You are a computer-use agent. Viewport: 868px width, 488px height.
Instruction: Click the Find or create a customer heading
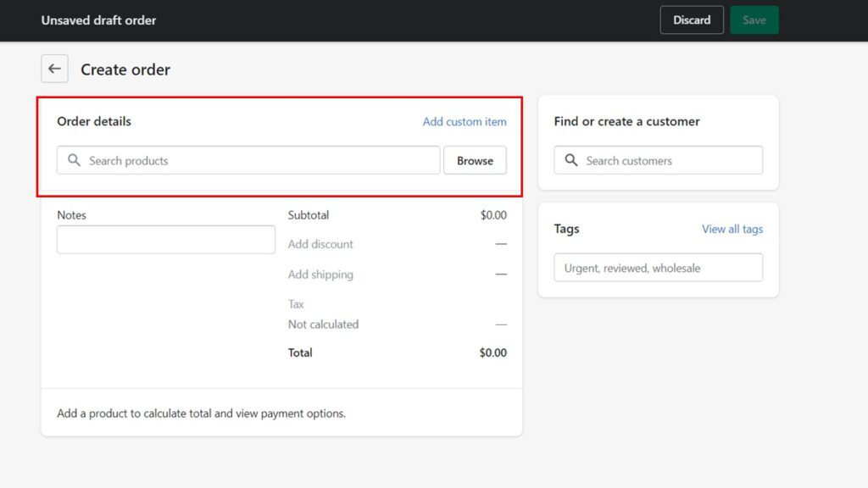tap(626, 121)
